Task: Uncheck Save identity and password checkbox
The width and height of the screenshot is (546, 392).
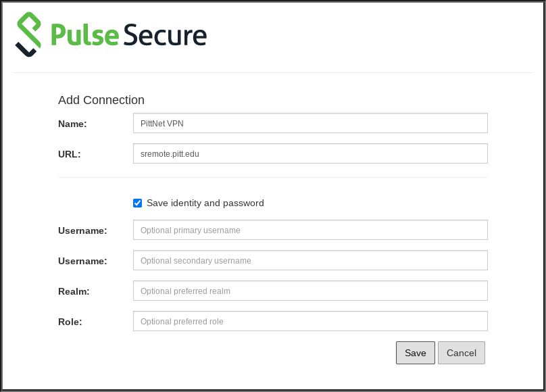Action: click(138, 203)
